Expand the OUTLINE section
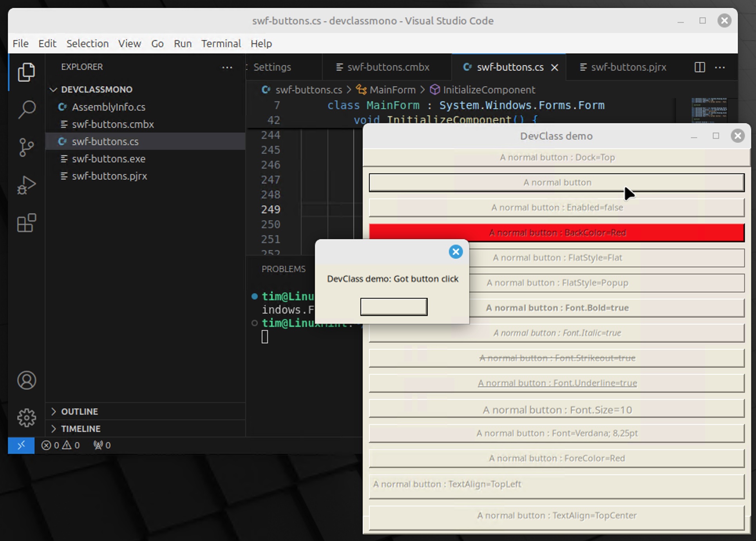 [80, 411]
